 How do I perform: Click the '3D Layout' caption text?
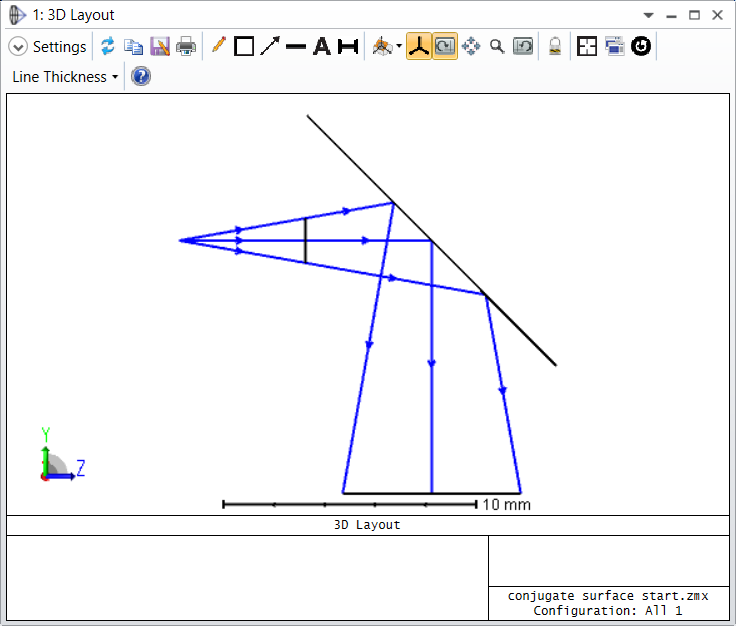367,525
